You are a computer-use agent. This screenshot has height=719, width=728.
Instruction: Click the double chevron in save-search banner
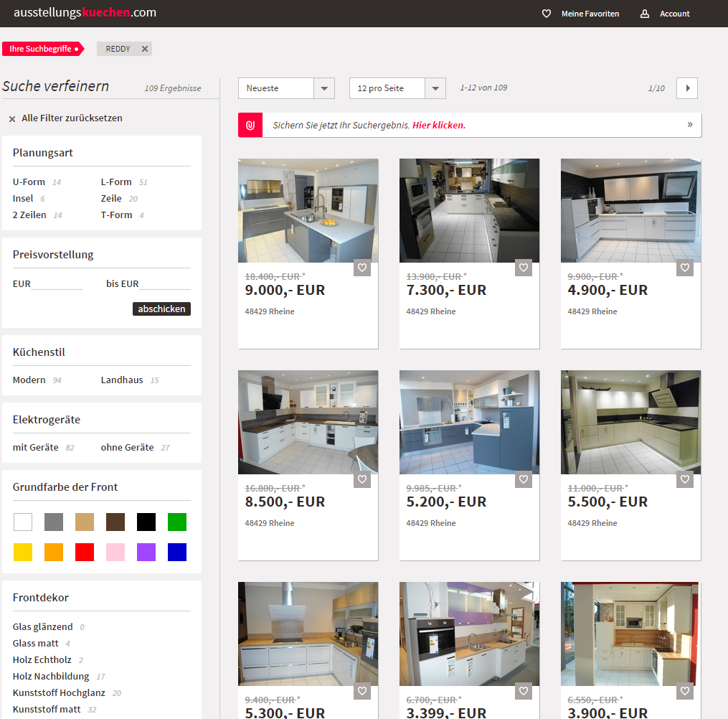click(x=690, y=124)
